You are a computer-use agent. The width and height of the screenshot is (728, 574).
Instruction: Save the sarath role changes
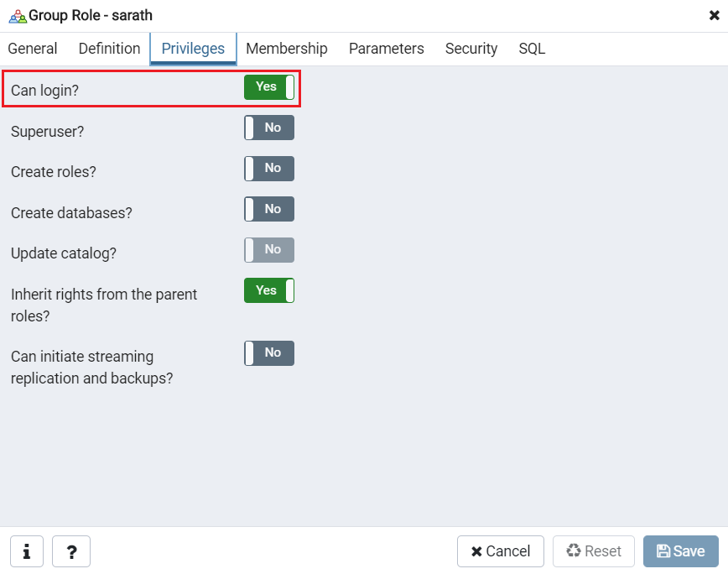click(681, 551)
